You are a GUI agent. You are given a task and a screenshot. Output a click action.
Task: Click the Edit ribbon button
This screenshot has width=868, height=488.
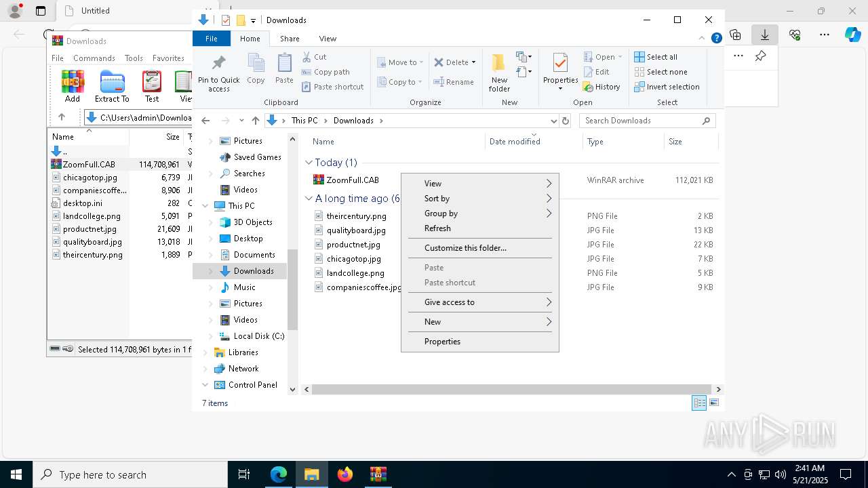pos(596,72)
